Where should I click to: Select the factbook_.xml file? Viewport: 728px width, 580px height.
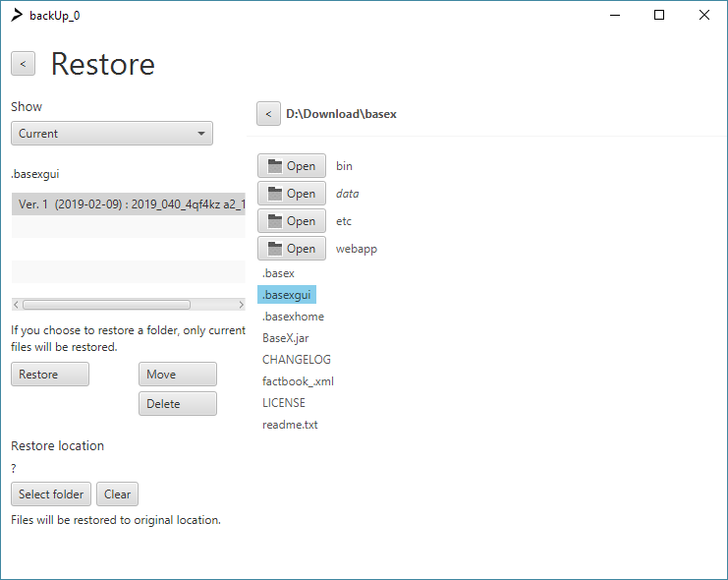(298, 381)
